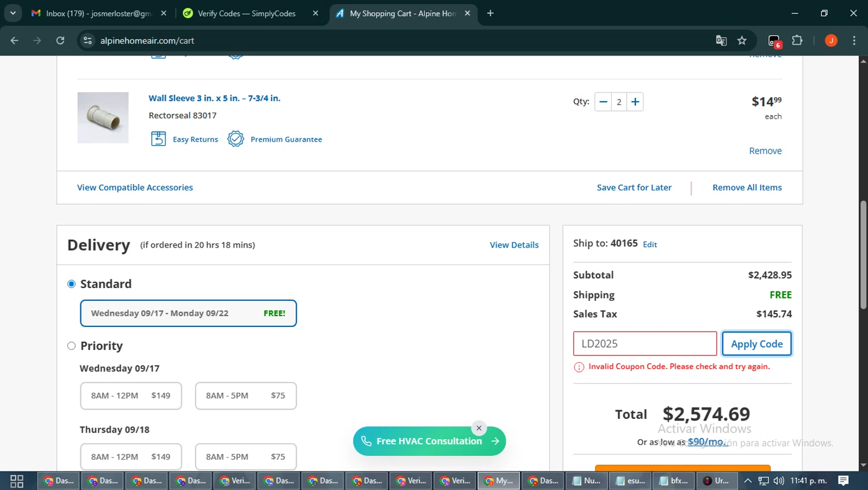Choose Wednesday 8AM - 12PM $149 slot

click(x=131, y=396)
